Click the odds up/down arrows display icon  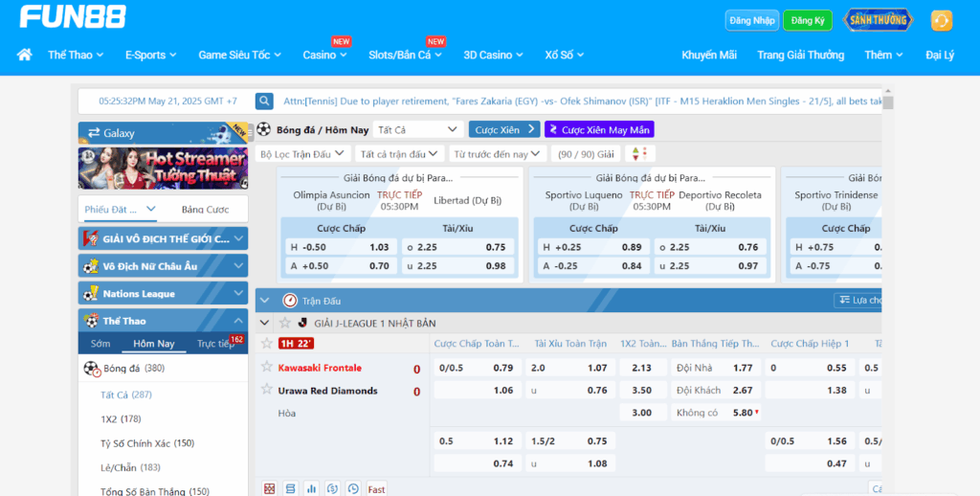639,154
